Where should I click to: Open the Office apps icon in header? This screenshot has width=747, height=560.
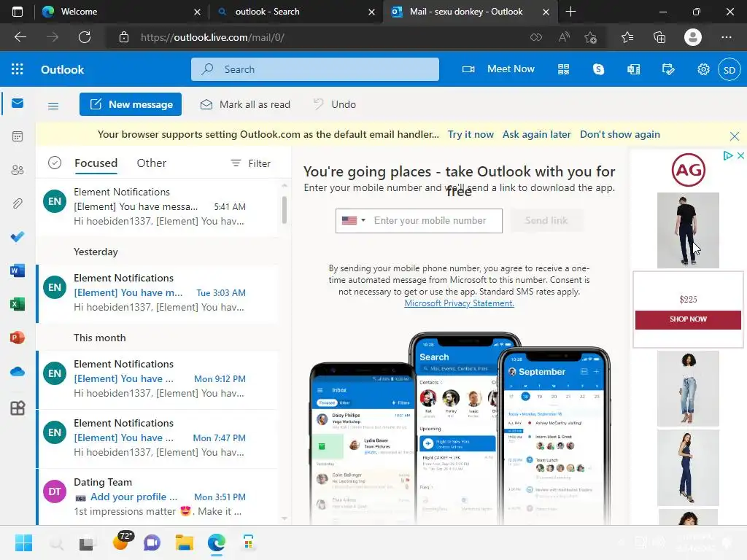(634, 69)
